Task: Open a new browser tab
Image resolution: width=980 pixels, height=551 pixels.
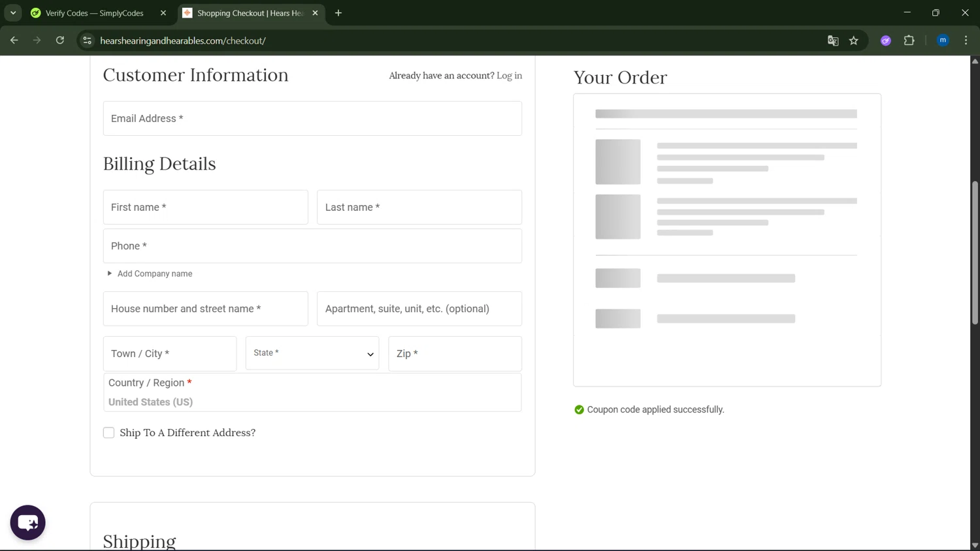Action: pyautogui.click(x=338, y=13)
